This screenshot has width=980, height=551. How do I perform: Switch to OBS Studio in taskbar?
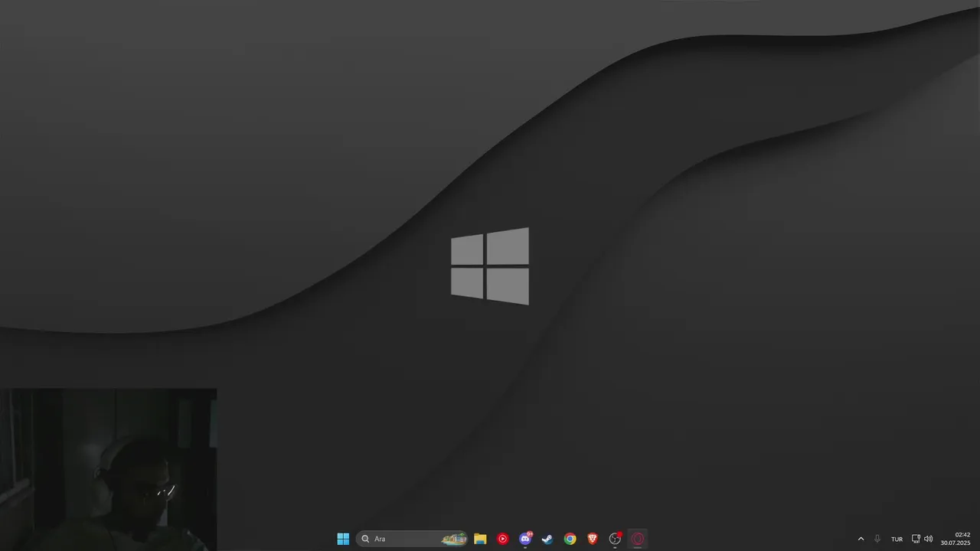pos(615,539)
